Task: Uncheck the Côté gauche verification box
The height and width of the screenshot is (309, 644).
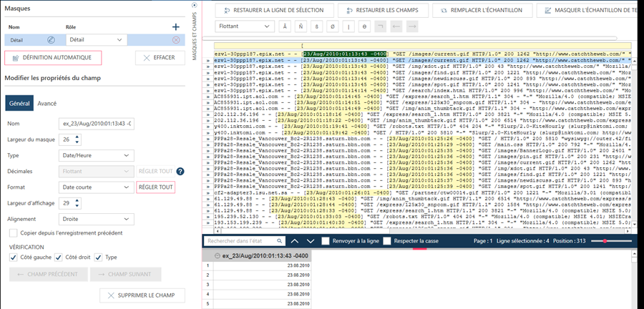Action: (x=14, y=257)
